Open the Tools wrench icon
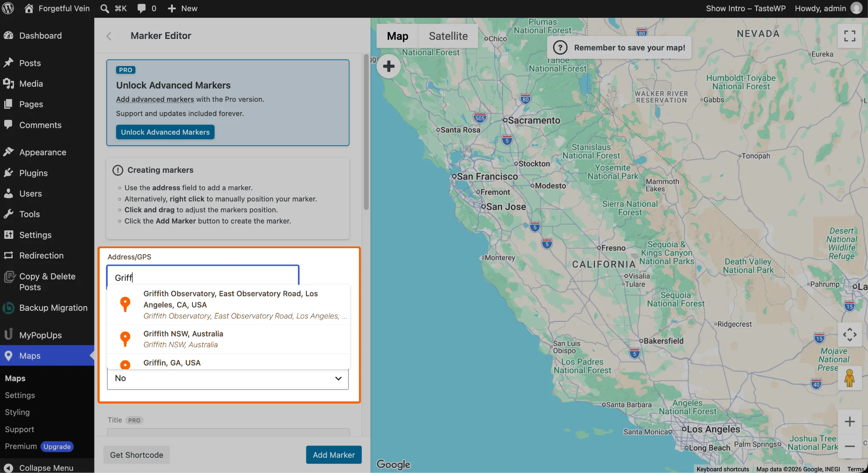This screenshot has width=868, height=473. (x=8, y=214)
